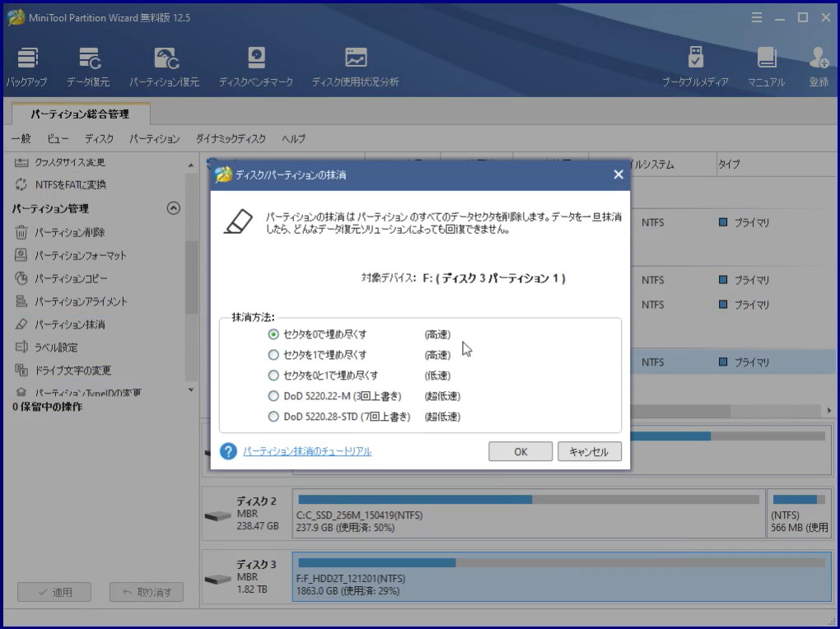The width and height of the screenshot is (840, 629).
Task: Click the sidebar scroll down arrow
Action: coord(191,390)
